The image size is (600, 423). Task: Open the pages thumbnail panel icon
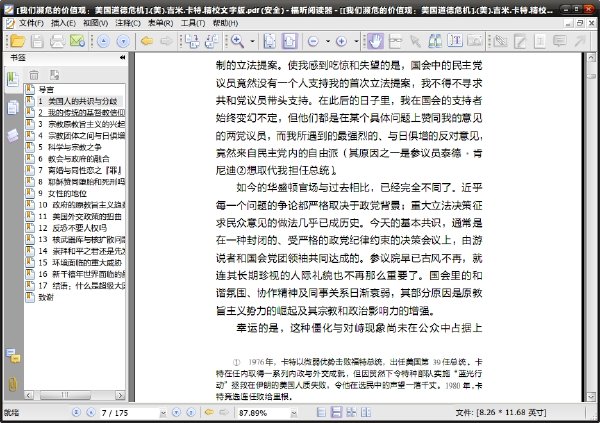[x=13, y=108]
